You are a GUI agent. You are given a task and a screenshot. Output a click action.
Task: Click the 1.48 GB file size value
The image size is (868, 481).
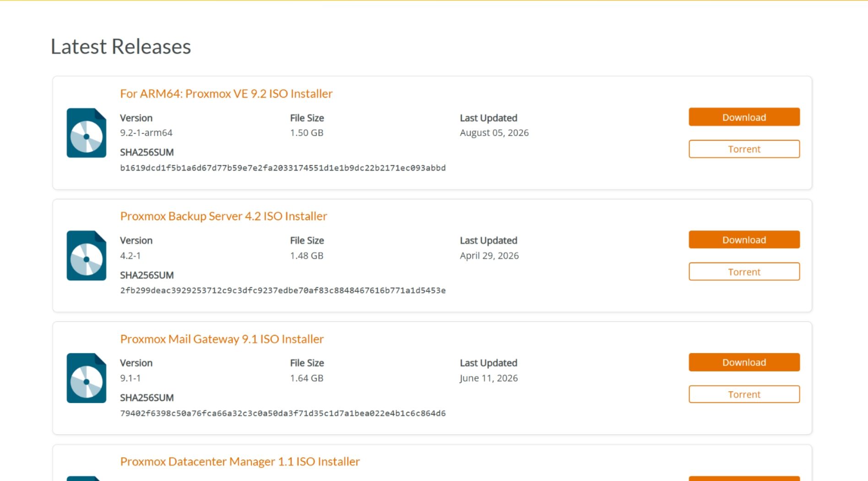307,256
